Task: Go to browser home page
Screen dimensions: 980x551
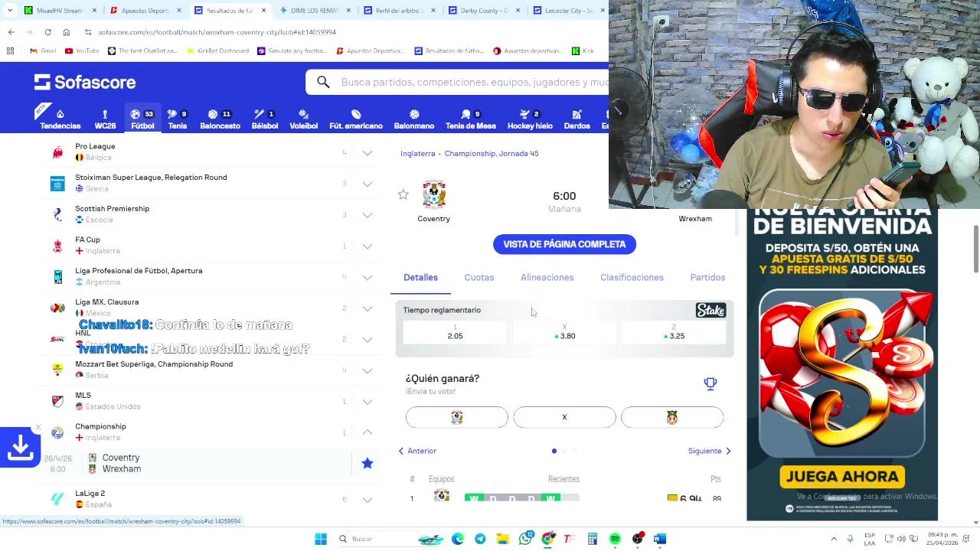Action: click(x=67, y=32)
